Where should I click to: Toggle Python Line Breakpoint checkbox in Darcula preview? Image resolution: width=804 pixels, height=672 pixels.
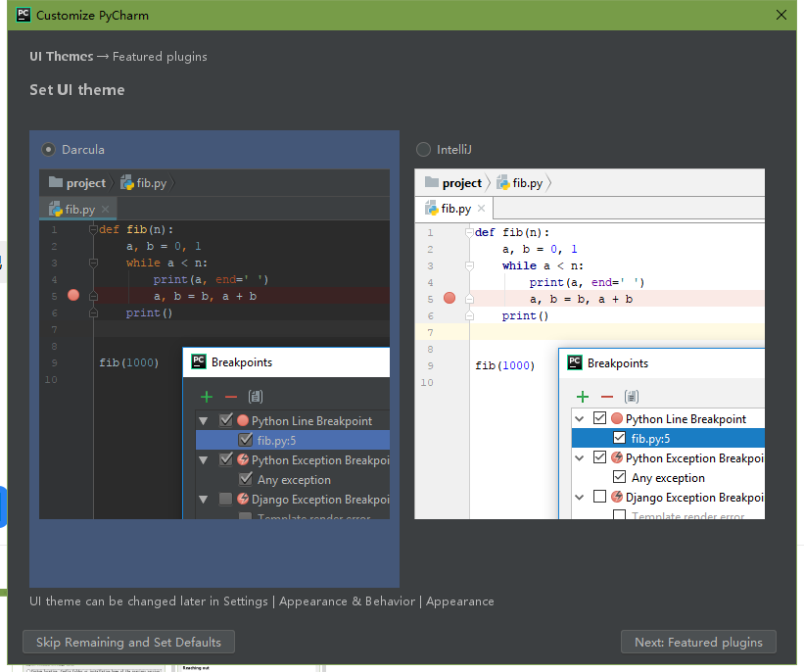(x=226, y=420)
